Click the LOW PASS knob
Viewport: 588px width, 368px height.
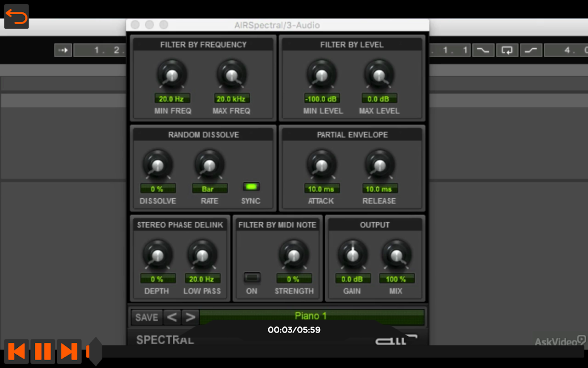202,255
